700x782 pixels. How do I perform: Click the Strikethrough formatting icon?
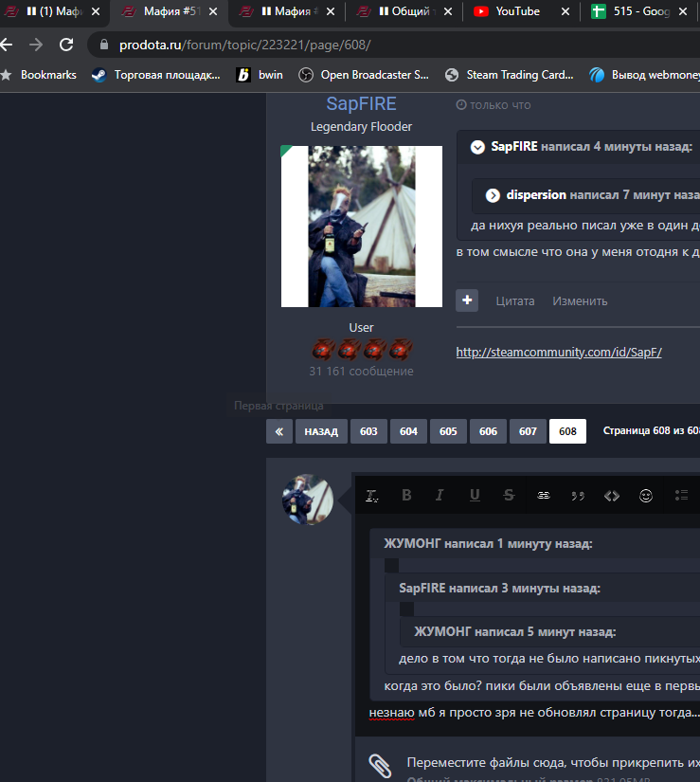(509, 495)
